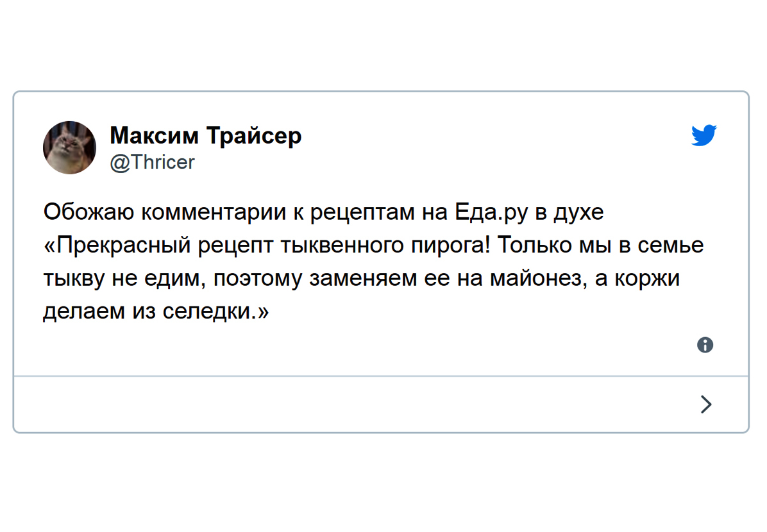Click the word коржи in the tweet

coord(646,279)
